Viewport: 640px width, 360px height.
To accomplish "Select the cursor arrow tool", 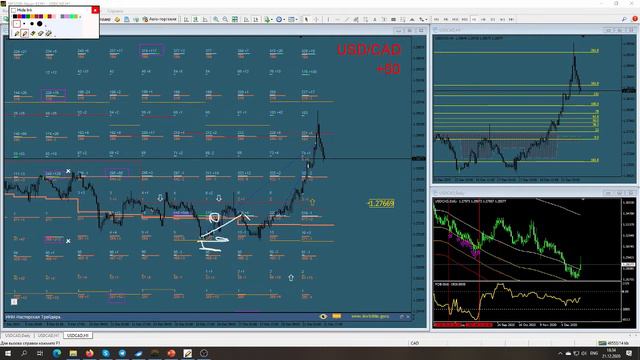I will (x=306, y=19).
